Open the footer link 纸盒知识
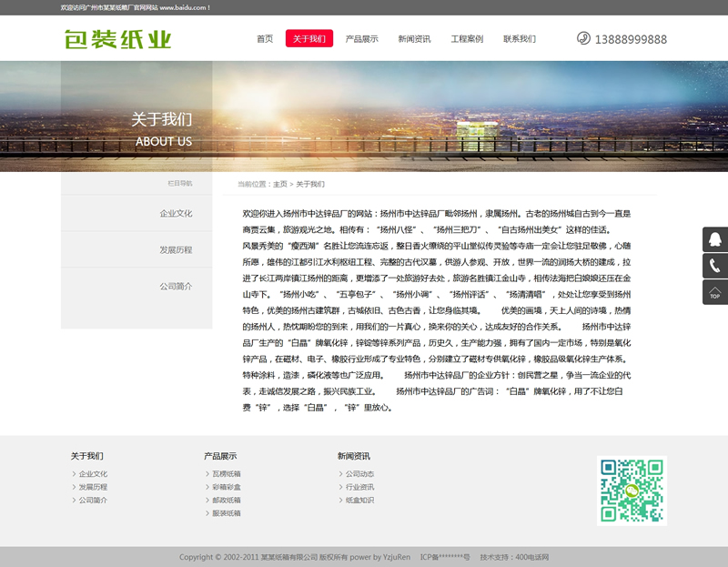The image size is (728, 567). 359,500
